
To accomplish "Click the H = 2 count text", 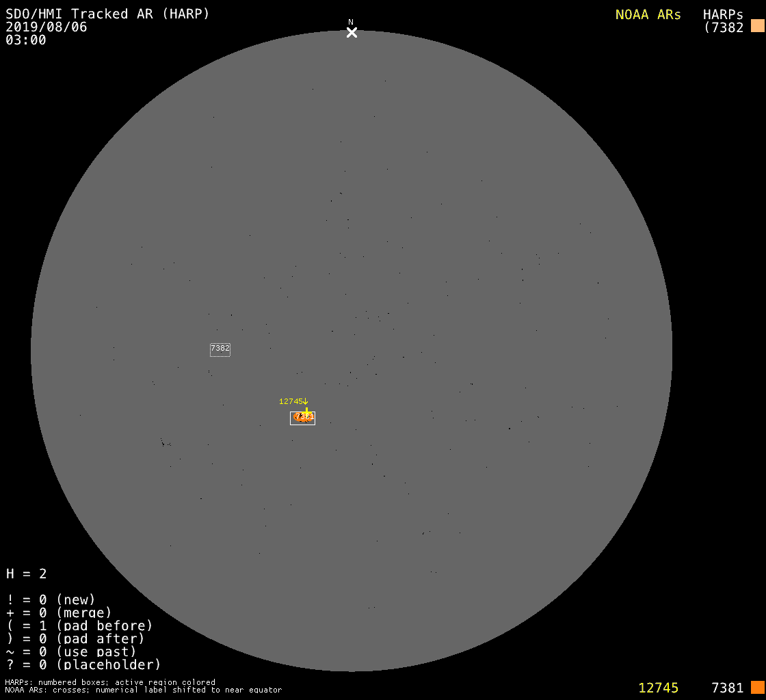I will coord(27,574).
